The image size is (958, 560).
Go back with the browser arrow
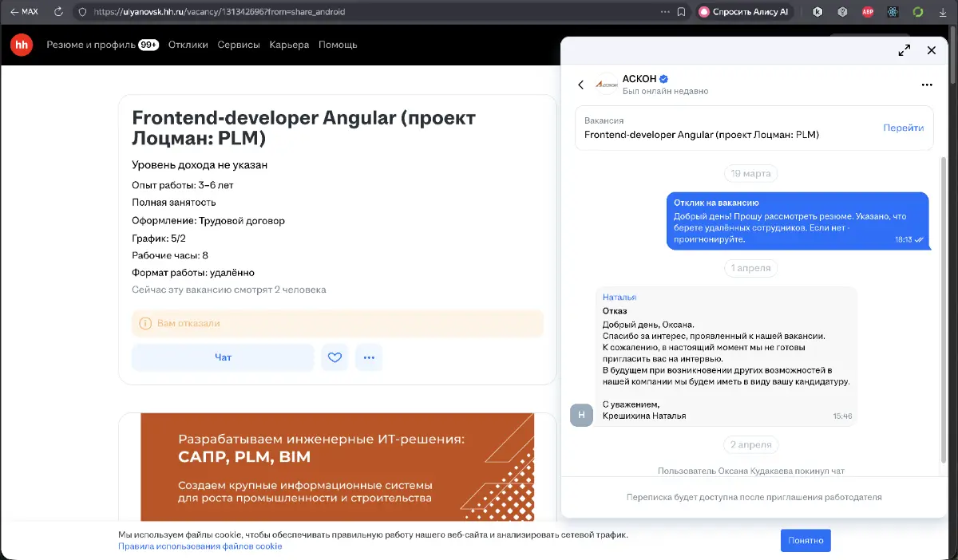coord(14,12)
